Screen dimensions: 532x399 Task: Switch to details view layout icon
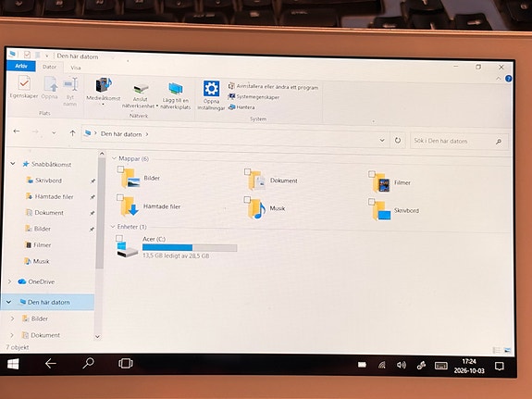tap(496, 350)
